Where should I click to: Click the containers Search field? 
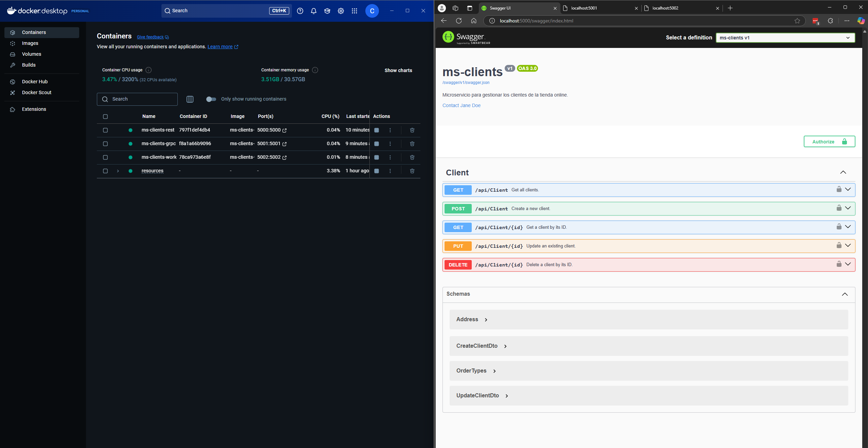coord(137,99)
